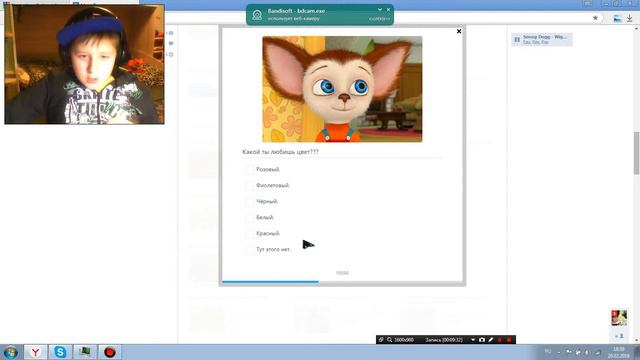Open Yandex Browser from the taskbar
This screenshot has width=640, height=360.
point(36,352)
